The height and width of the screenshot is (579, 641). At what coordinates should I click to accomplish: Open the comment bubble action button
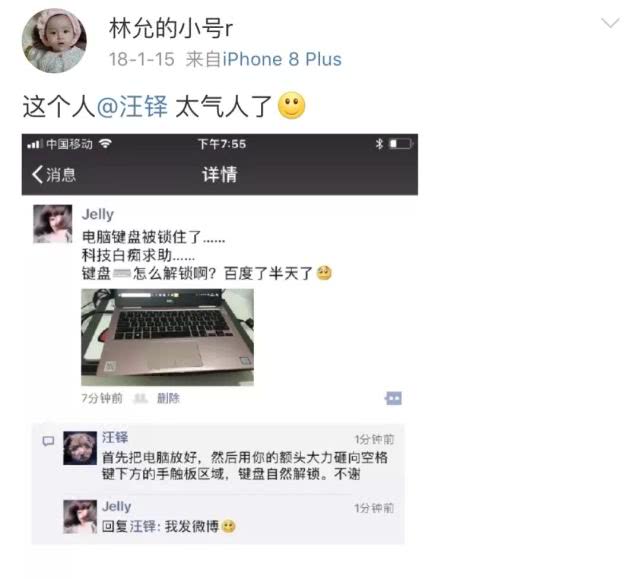(393, 398)
